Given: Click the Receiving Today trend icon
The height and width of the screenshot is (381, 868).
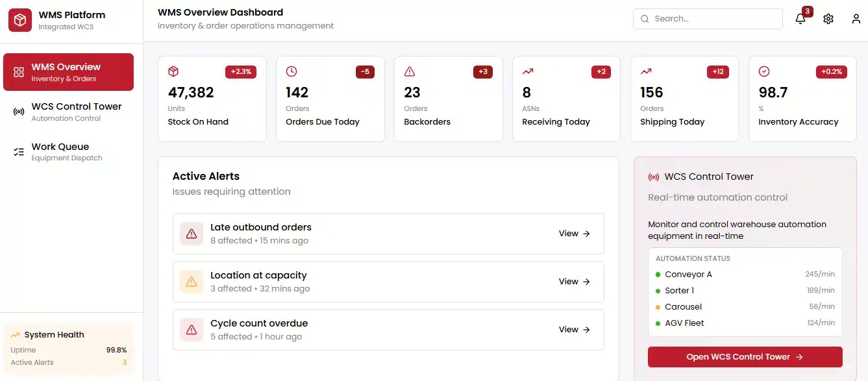Looking at the screenshot, I should coord(528,71).
